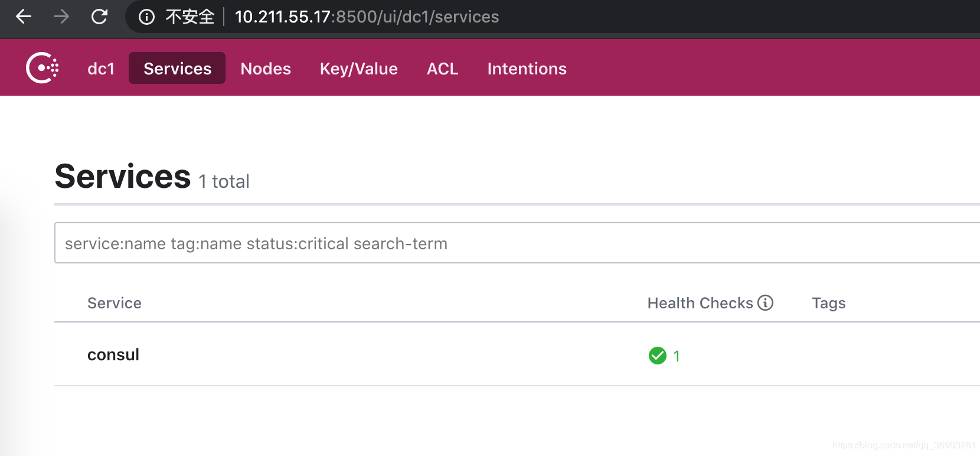Image resolution: width=980 pixels, height=456 pixels.
Task: Open the Nodes tab
Action: point(266,69)
